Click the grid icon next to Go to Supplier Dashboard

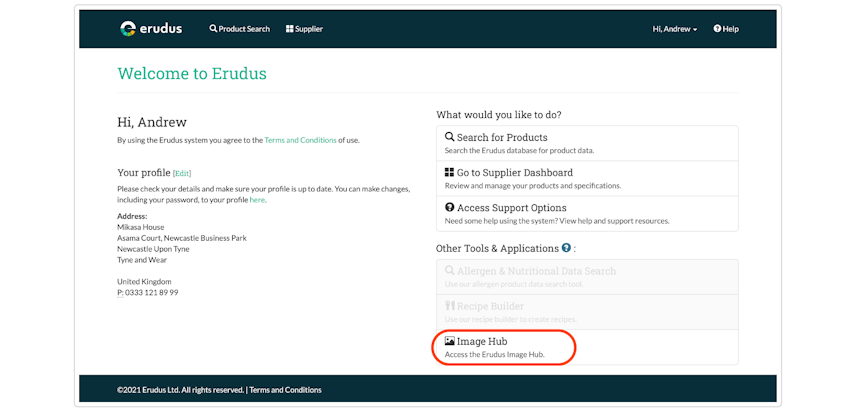(x=449, y=172)
